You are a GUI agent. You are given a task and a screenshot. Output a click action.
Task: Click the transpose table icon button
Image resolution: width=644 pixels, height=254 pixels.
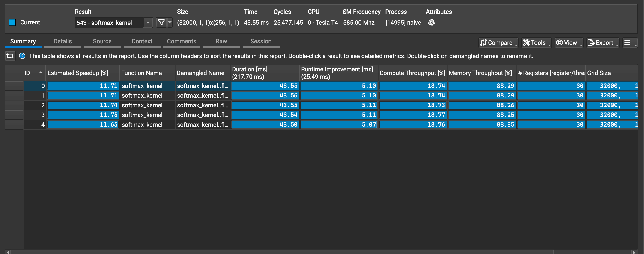pyautogui.click(x=10, y=56)
